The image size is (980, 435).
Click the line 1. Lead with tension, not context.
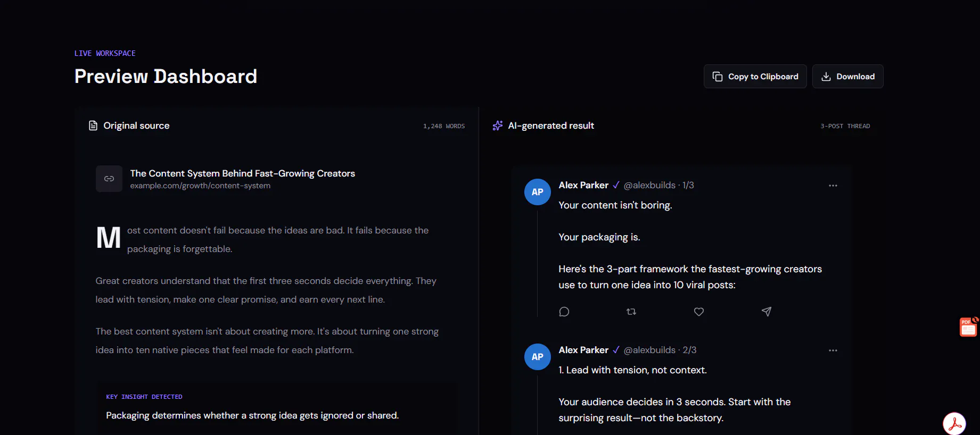click(x=633, y=370)
